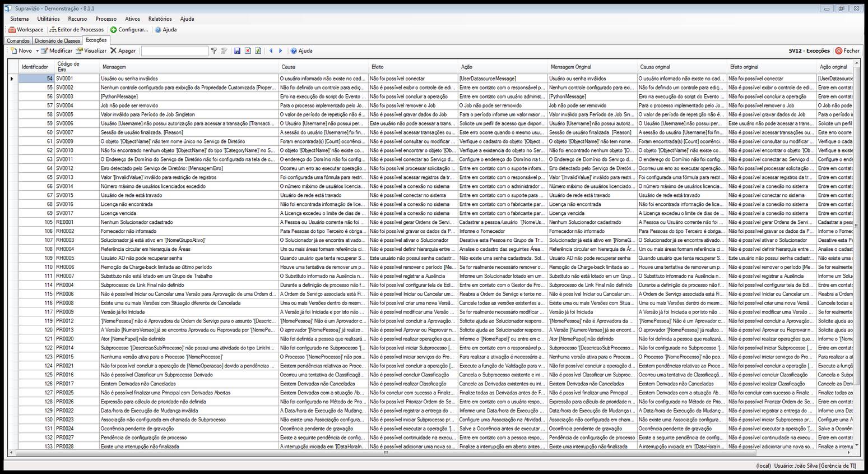Click the horizontal scrollbar of the grid
Image resolution: width=868 pixels, height=474 pixels.
tap(386, 452)
